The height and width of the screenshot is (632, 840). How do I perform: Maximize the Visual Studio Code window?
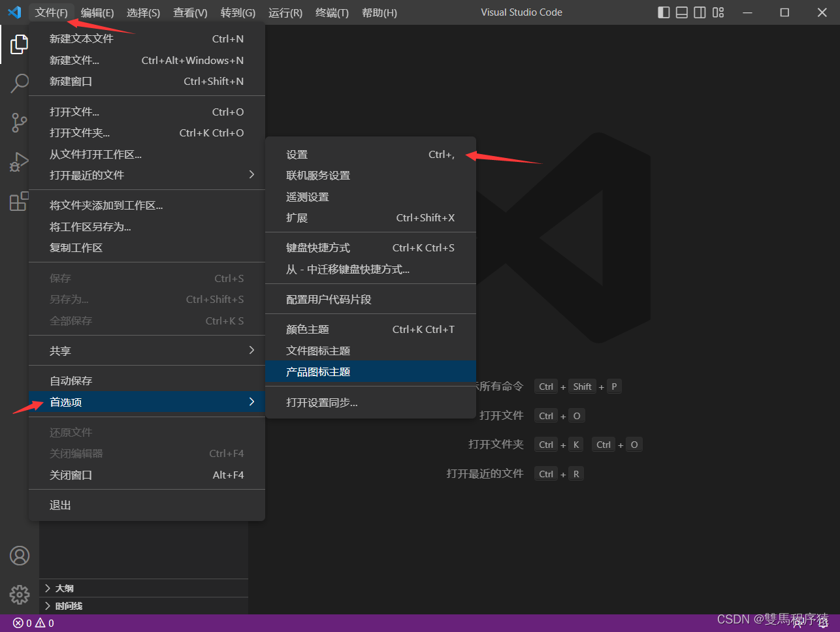(785, 12)
